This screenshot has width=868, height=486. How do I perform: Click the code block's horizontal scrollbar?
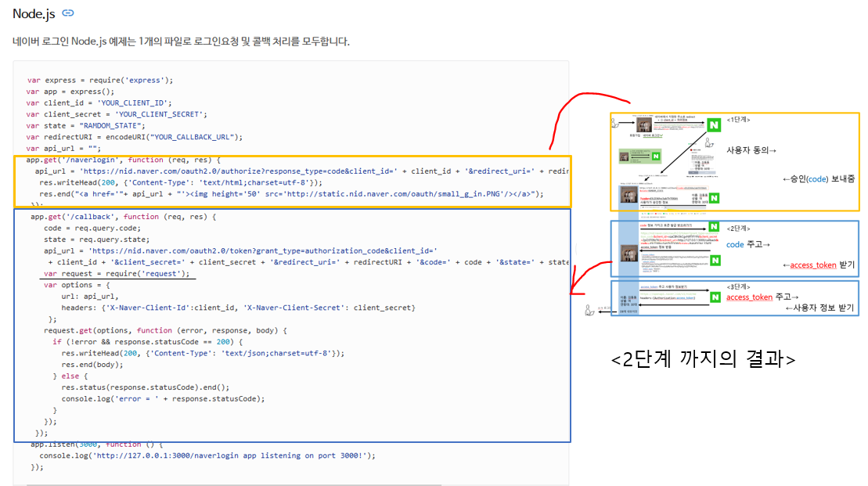pyautogui.click(x=234, y=484)
